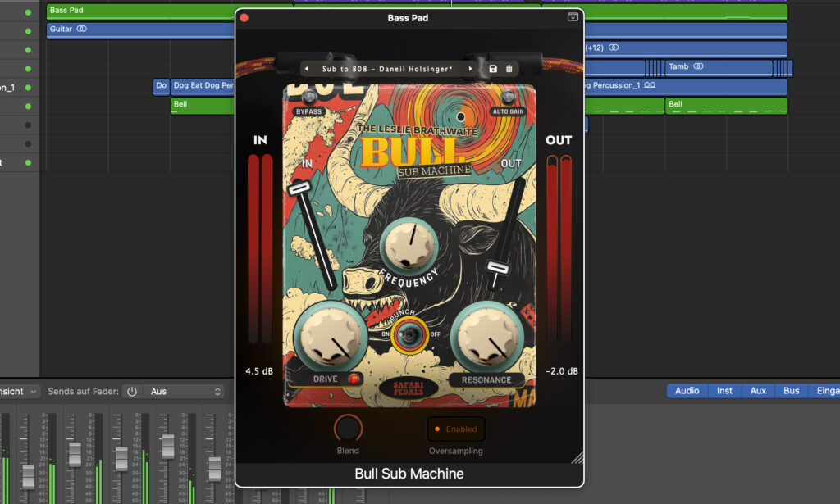Select the Guitar region in the arrangement
Viewport: 840px width, 504px height.
click(140, 30)
